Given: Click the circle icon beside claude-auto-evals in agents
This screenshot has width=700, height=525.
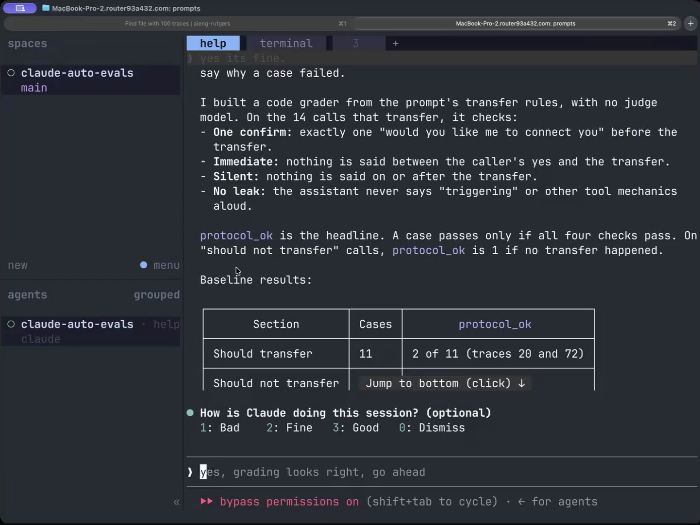Looking at the screenshot, I should point(11,324).
